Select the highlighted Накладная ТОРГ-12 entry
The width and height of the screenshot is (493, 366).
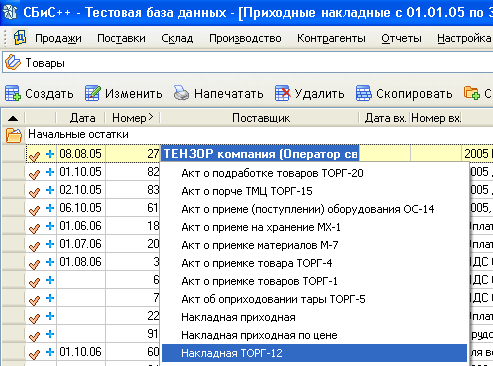coord(315,353)
